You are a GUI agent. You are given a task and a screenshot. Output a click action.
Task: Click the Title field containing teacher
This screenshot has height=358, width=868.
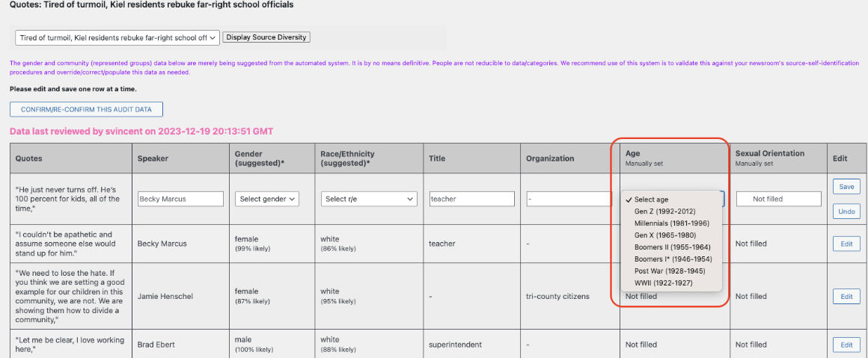[471, 199]
